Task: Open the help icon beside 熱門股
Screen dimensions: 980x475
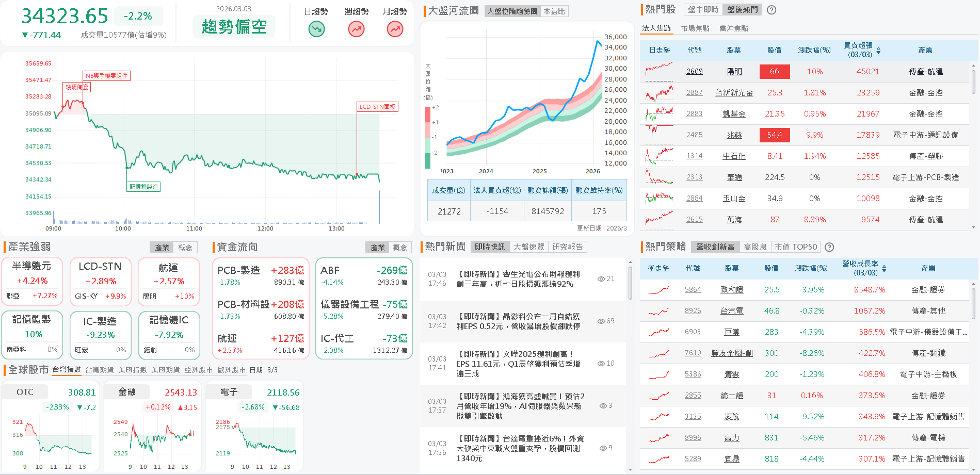Action: click(771, 9)
